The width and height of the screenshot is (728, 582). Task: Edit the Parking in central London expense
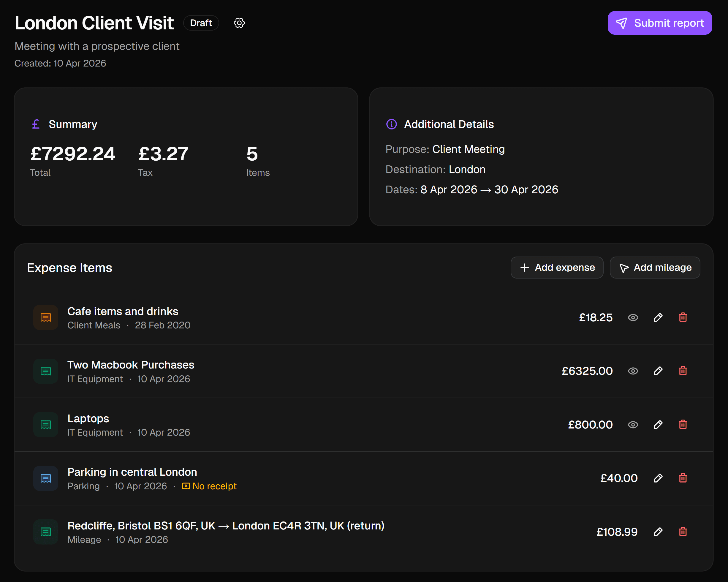tap(658, 478)
